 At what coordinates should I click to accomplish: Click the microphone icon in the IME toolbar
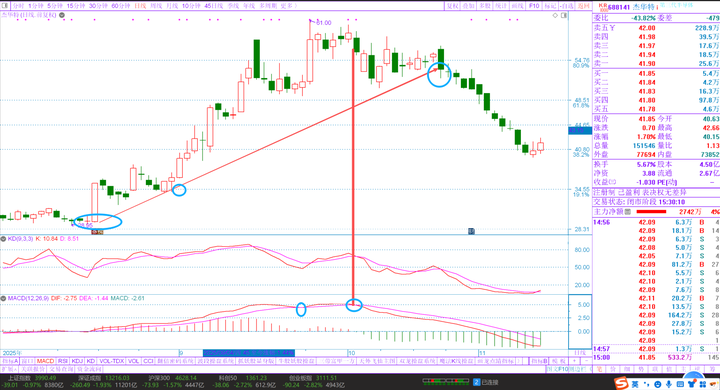(668, 384)
